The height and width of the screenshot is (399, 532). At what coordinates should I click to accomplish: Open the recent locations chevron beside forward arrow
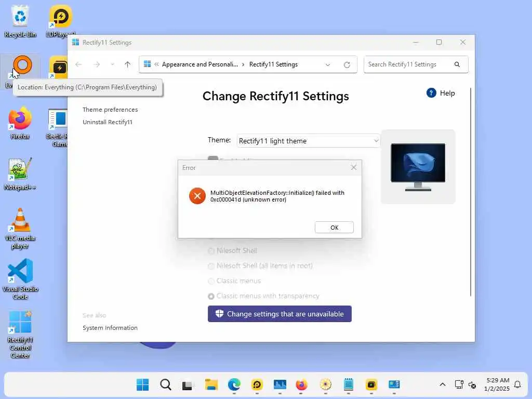[112, 64]
